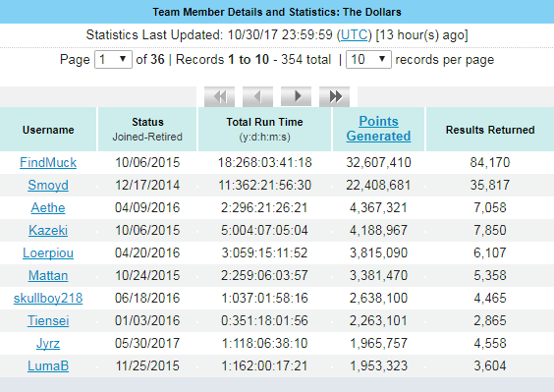Open the UTC time zone link
The image size is (554, 392).
click(354, 35)
